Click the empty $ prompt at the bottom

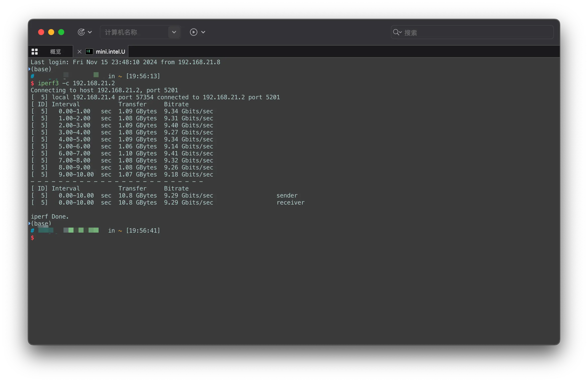click(32, 238)
